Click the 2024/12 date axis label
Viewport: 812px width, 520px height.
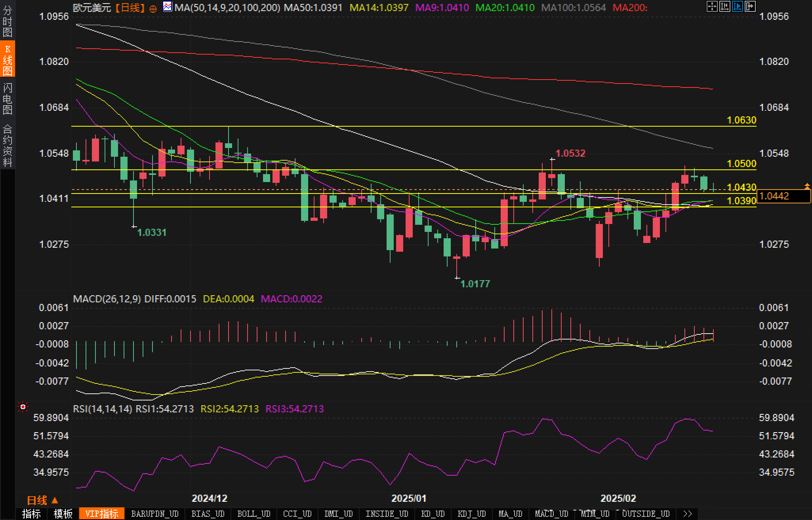(210, 498)
